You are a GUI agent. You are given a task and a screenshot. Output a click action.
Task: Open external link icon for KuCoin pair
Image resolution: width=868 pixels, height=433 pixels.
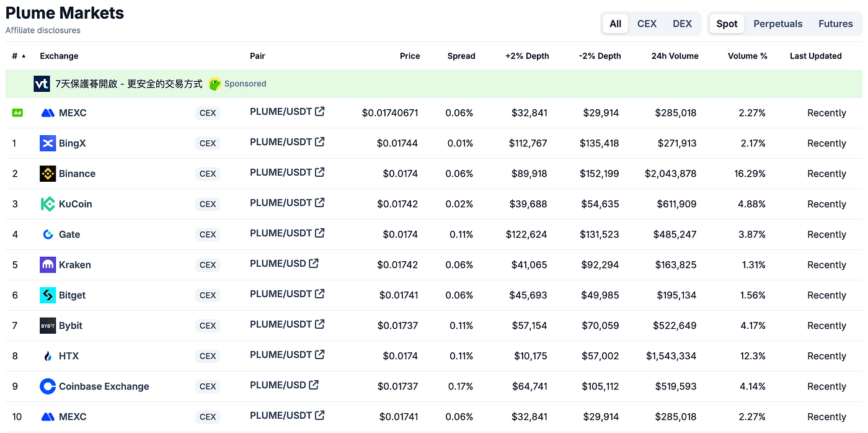[x=320, y=202]
